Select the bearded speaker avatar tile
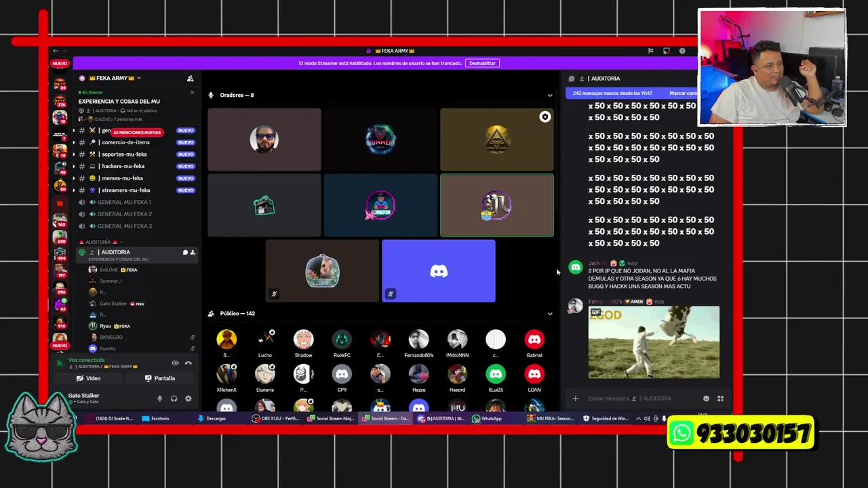The image size is (868, 488). [x=264, y=140]
